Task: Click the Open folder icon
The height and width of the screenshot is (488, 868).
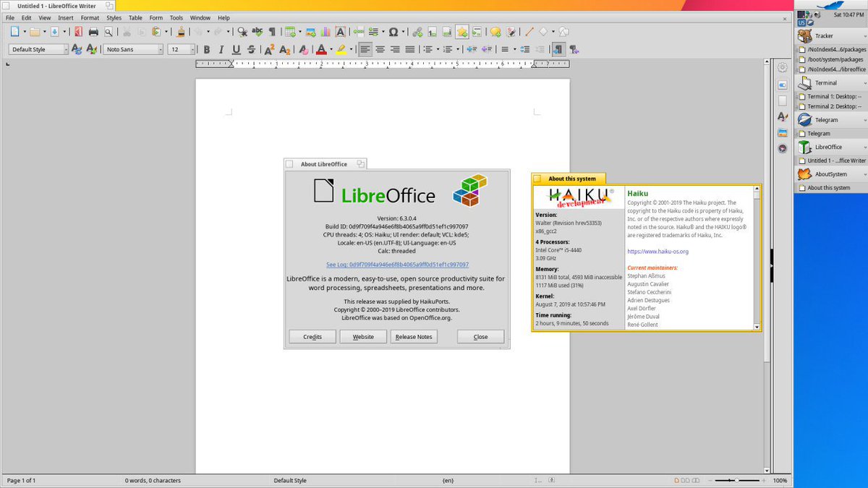Action: click(35, 32)
